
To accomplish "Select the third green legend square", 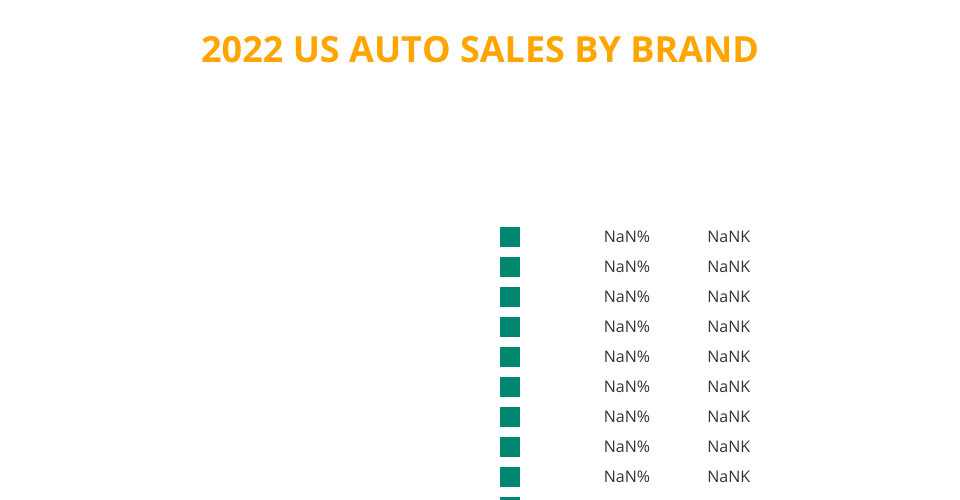I will 510,297.
